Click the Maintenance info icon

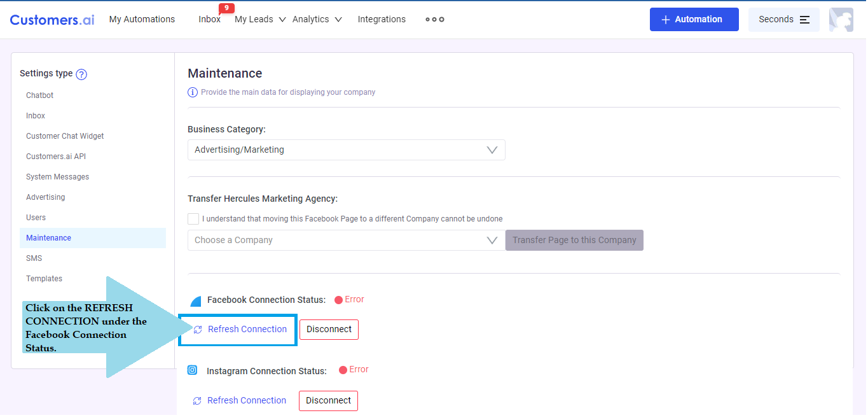point(193,92)
